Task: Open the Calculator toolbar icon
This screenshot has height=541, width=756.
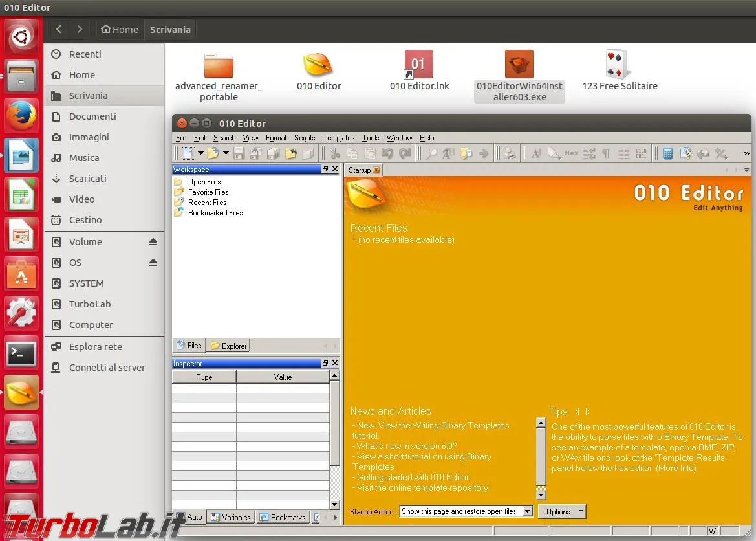Action: [668, 153]
